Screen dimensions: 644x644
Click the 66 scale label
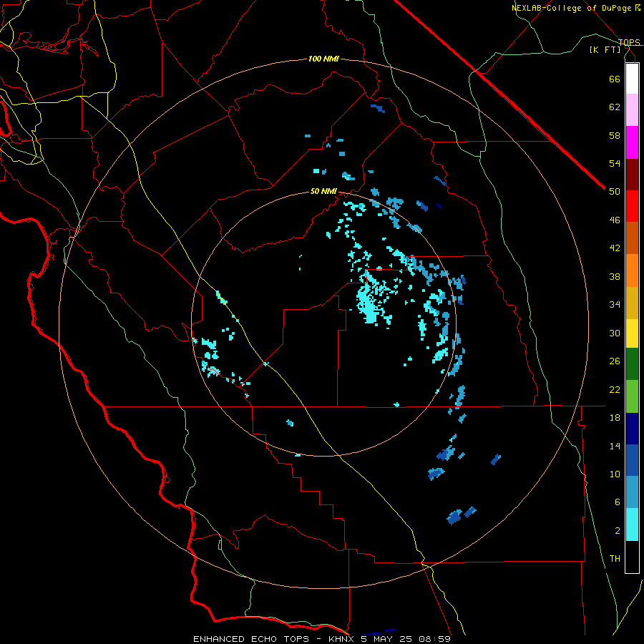615,79
